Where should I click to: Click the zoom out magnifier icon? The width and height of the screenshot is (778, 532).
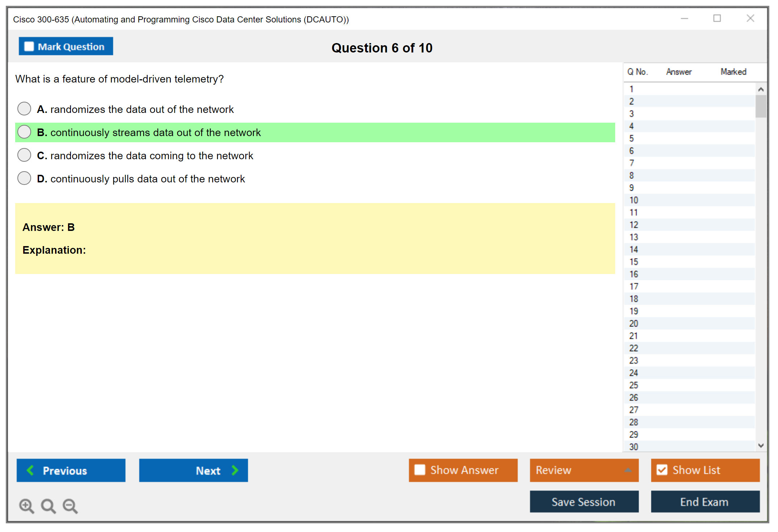[70, 506]
